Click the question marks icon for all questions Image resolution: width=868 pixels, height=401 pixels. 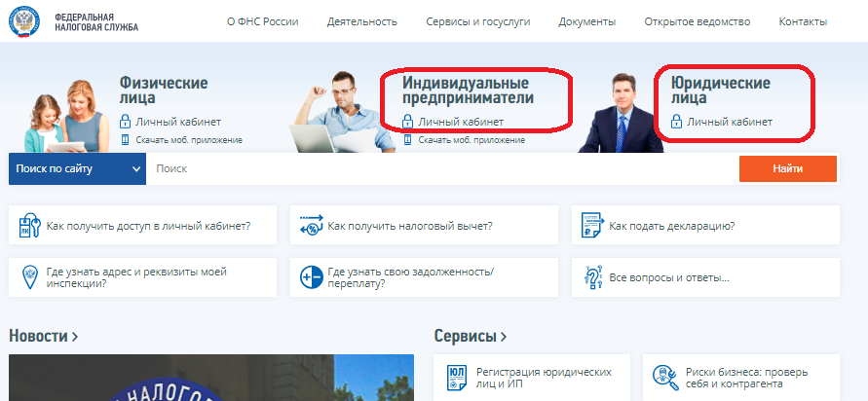coord(591,277)
